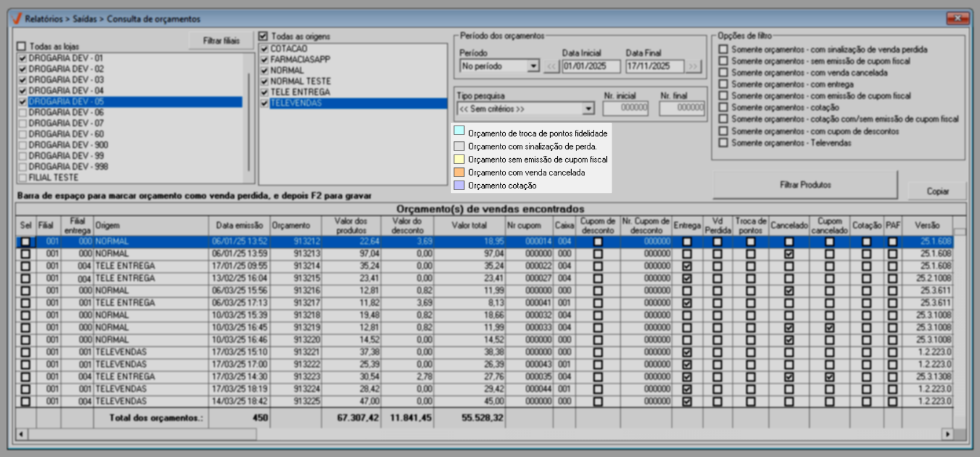Sort by the Data emissão column header
The height and width of the screenshot is (457, 980).
pyautogui.click(x=239, y=225)
